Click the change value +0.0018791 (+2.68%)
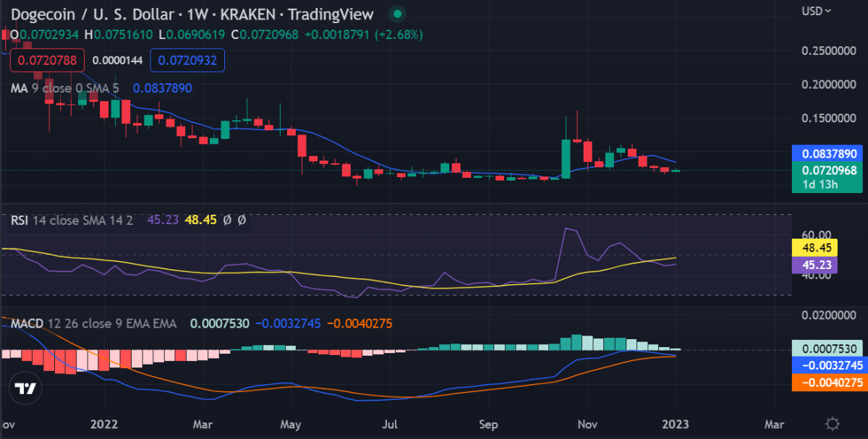Screen dimensions: 868x439 364,34
